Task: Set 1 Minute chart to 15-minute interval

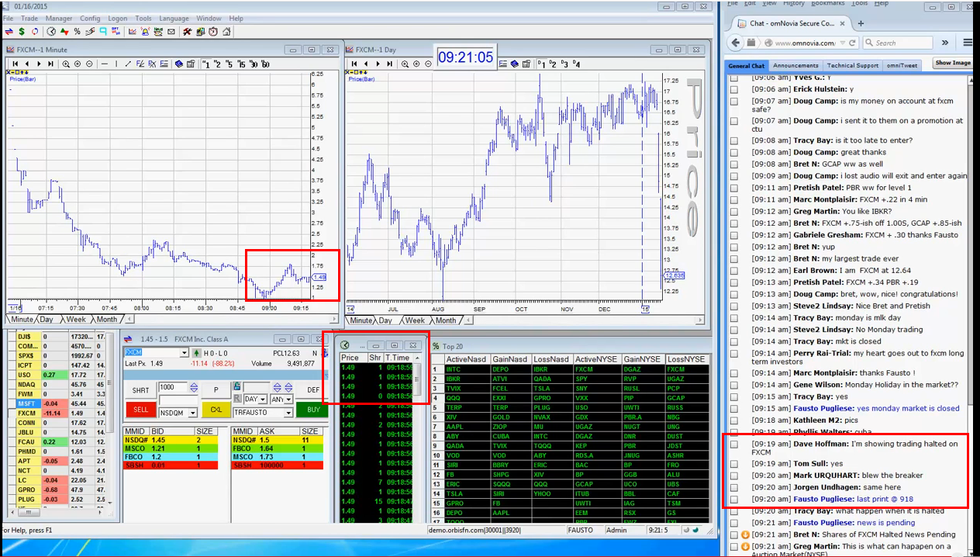Action: pyautogui.click(x=242, y=64)
